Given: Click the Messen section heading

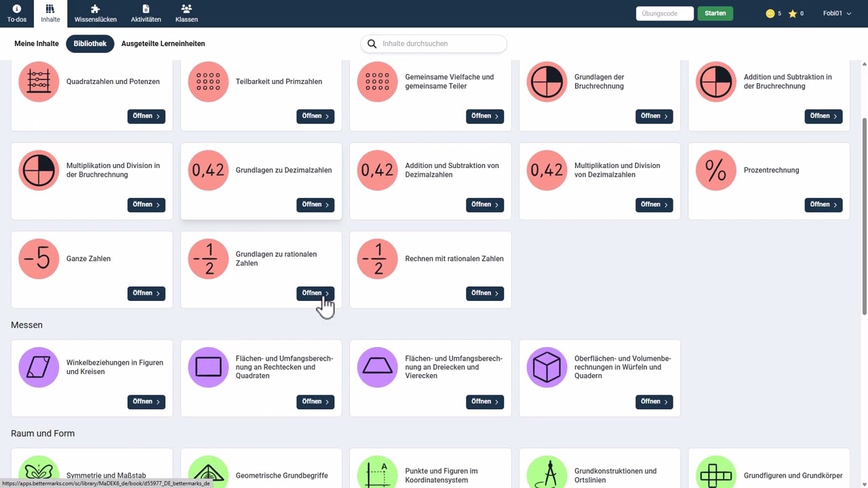Looking at the screenshot, I should click(26, 325).
